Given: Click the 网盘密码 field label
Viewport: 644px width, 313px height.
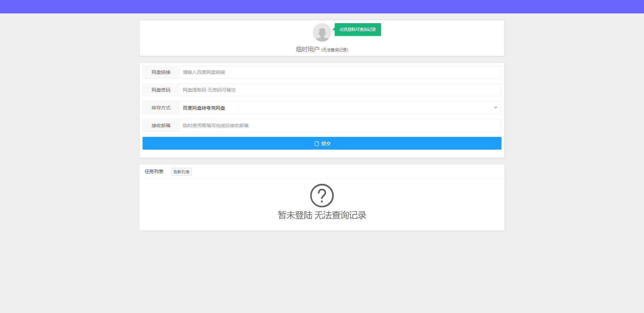Looking at the screenshot, I should (161, 90).
